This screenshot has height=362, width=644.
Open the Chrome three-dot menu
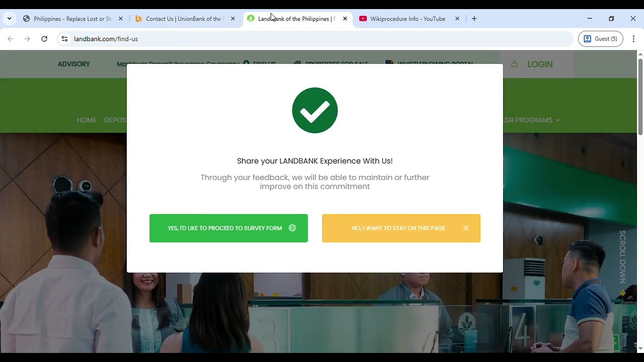click(x=633, y=39)
